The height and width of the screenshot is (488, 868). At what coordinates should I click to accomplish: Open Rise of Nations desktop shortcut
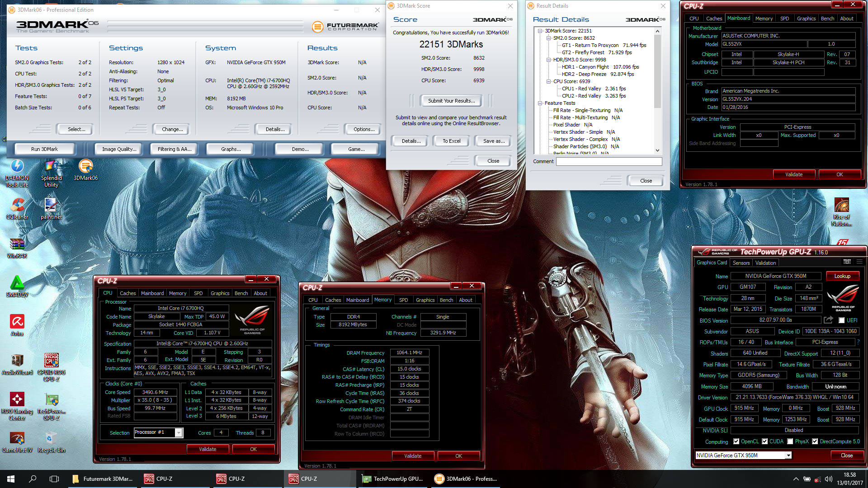point(841,212)
